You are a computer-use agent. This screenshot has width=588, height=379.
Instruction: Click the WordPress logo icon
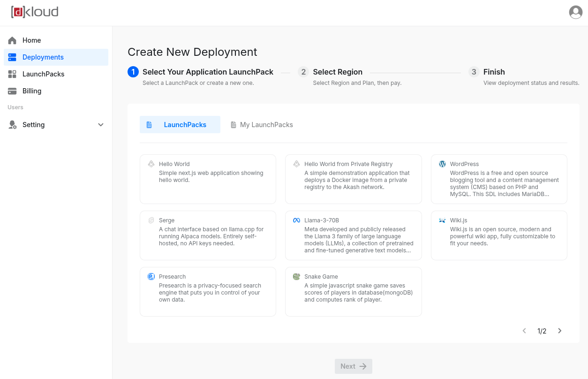point(442,164)
